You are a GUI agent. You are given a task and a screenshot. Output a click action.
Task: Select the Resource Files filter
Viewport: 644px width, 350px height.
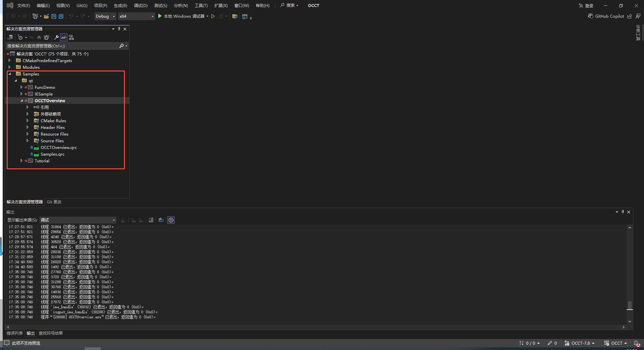tap(54, 134)
